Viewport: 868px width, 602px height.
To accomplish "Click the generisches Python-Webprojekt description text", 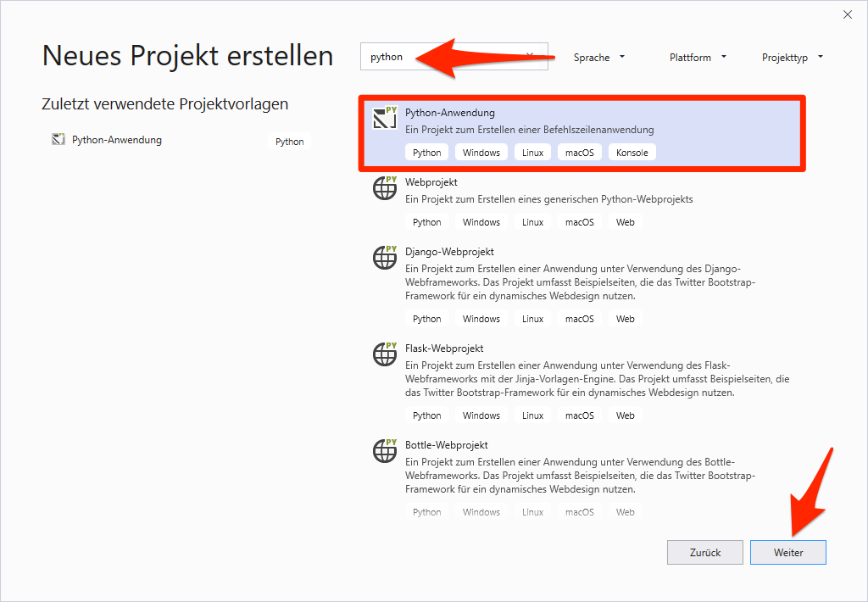I will point(549,199).
